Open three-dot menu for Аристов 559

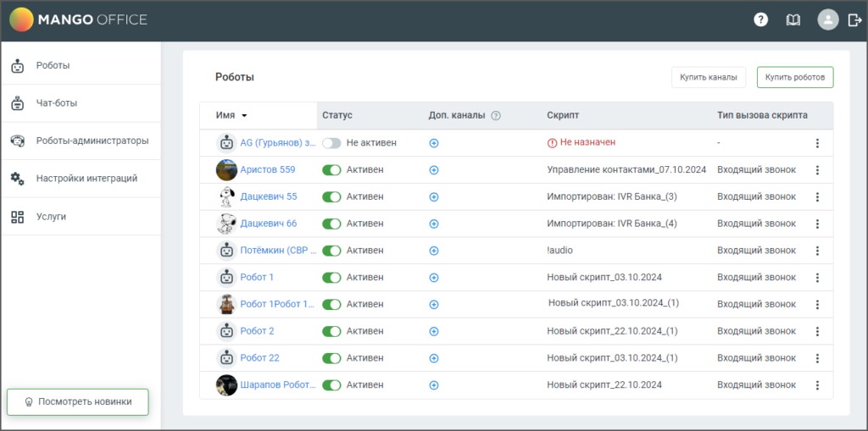[817, 170]
